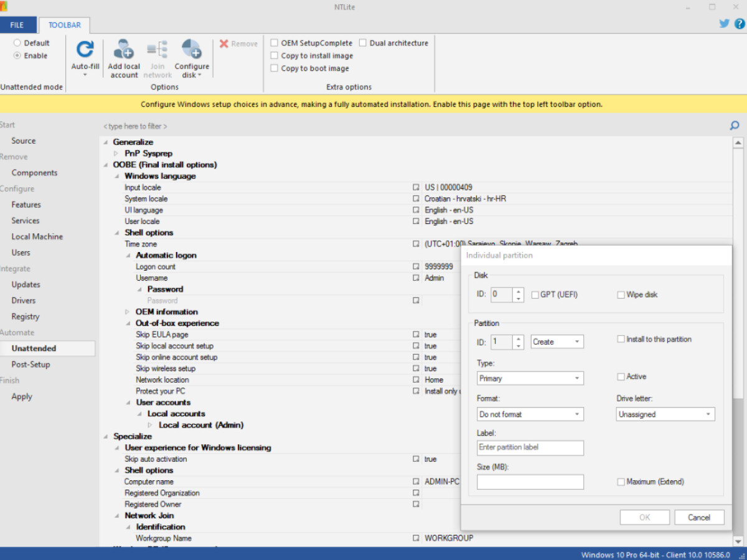747x560 pixels.
Task: Check the Dual architecture option
Action: pos(363,43)
